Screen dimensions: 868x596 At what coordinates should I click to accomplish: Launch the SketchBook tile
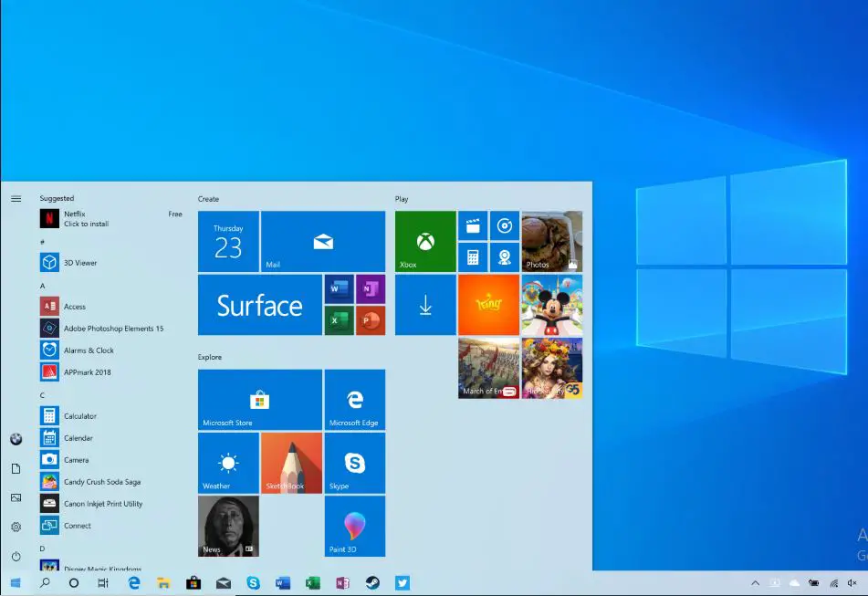coord(291,463)
